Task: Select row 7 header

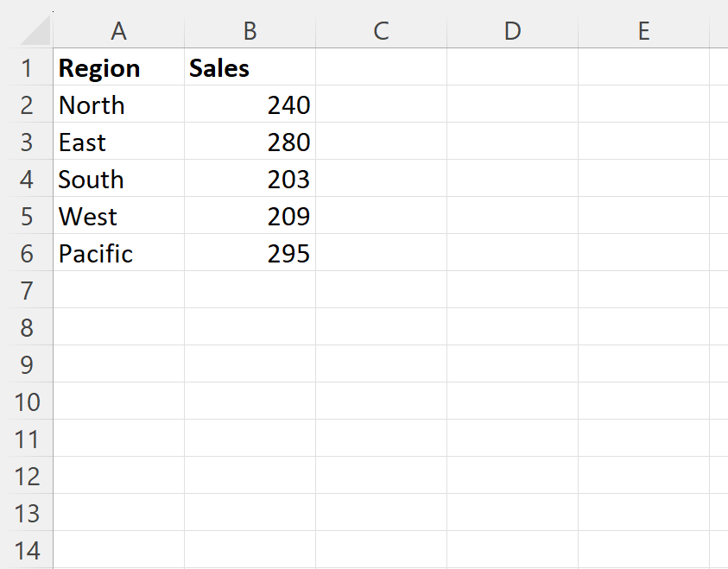Action: pos(27,291)
